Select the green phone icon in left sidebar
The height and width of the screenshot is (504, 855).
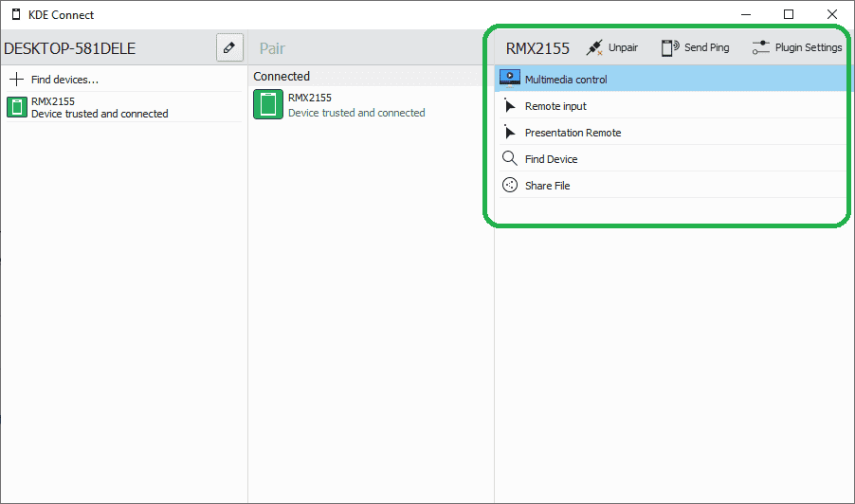(17, 107)
